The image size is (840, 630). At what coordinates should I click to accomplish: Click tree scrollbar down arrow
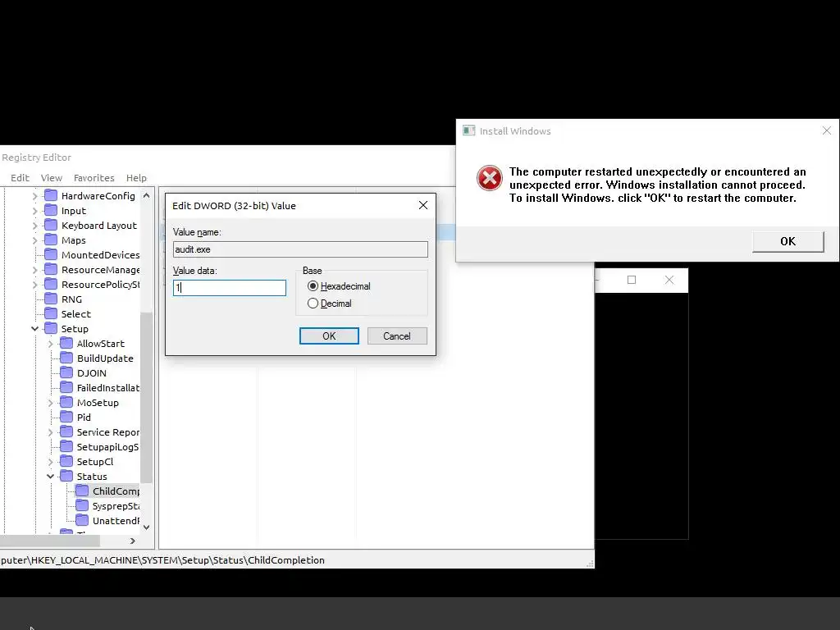coord(146,527)
